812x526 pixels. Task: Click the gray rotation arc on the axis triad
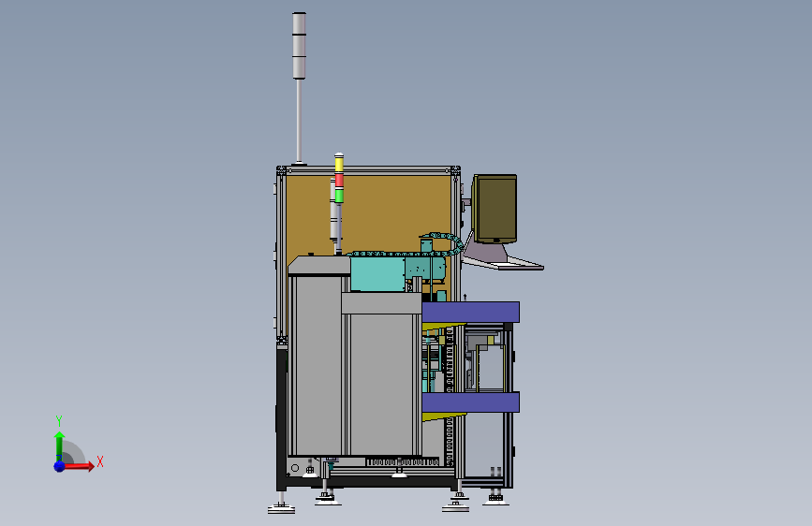[x=76, y=451]
